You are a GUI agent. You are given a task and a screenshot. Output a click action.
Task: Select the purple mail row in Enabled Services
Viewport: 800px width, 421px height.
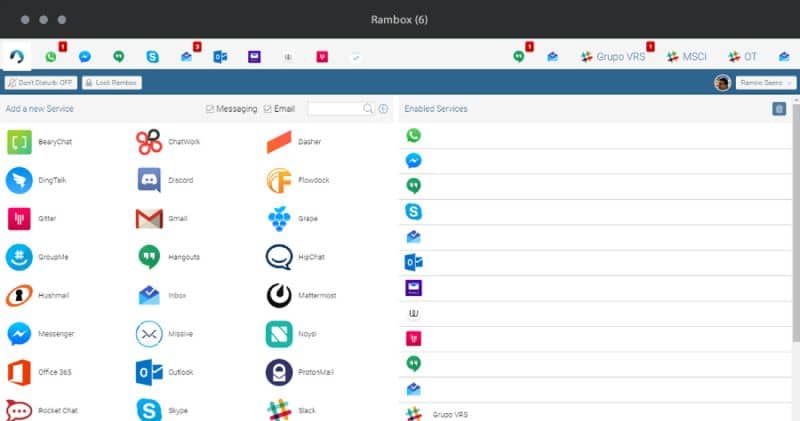pyautogui.click(x=595, y=288)
